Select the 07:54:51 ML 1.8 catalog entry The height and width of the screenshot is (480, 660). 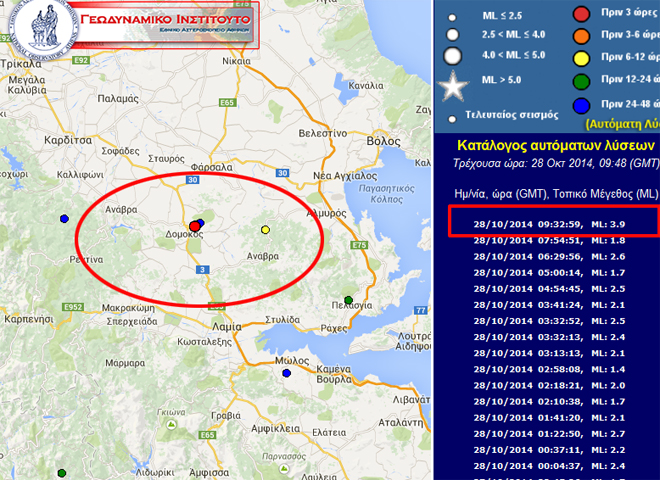click(x=552, y=240)
